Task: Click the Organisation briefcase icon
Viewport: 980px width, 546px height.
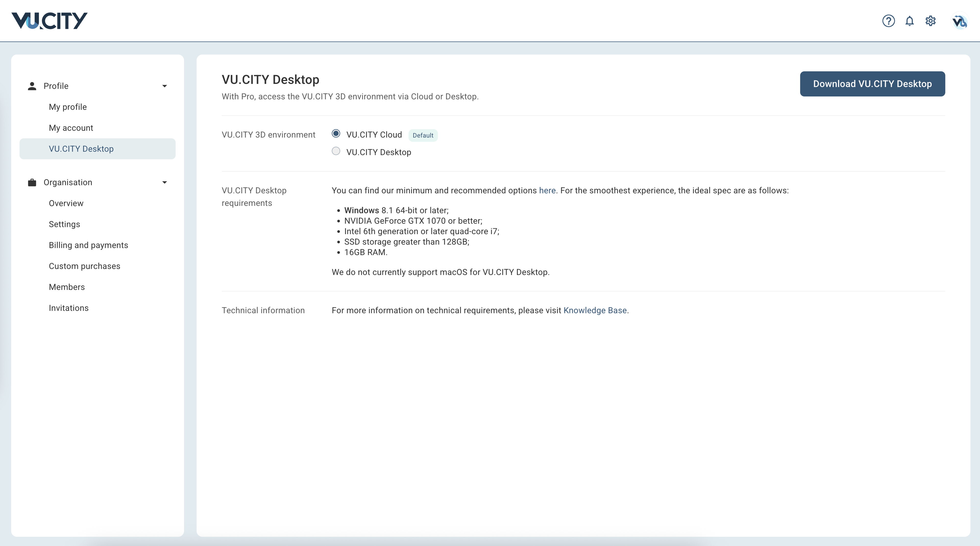Action: (x=32, y=183)
